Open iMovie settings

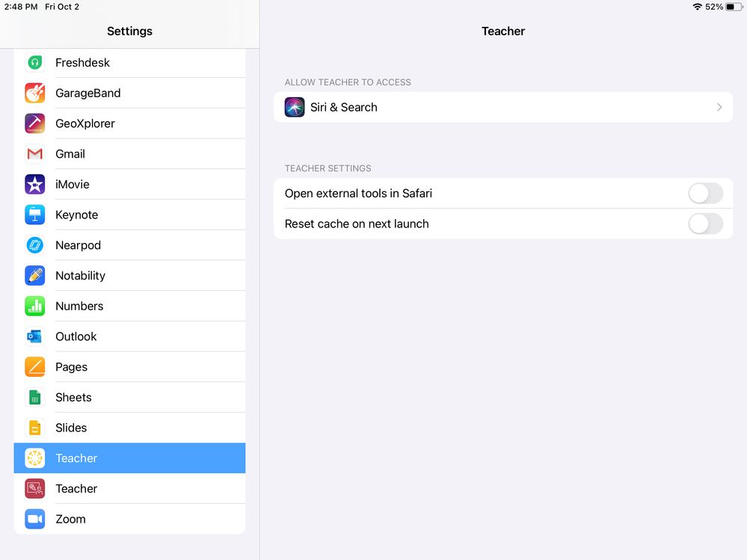coord(129,184)
